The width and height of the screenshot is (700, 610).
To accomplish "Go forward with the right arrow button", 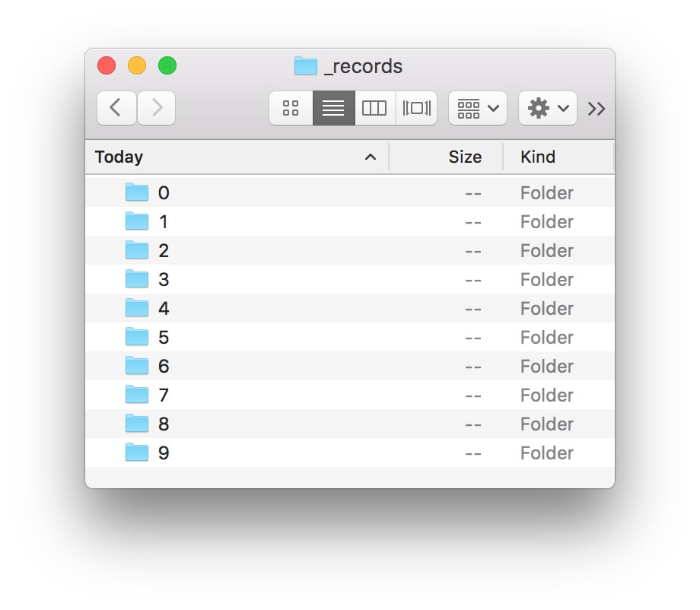I will (156, 108).
